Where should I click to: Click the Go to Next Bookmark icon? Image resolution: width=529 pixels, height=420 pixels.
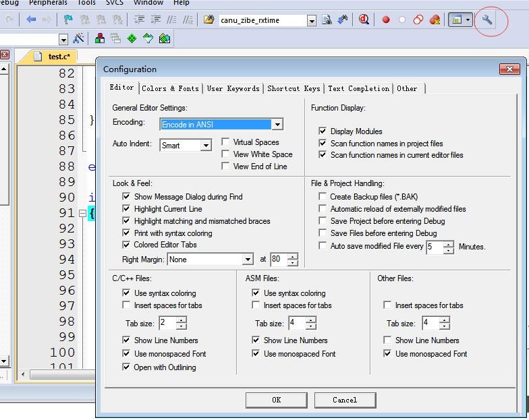(101, 20)
